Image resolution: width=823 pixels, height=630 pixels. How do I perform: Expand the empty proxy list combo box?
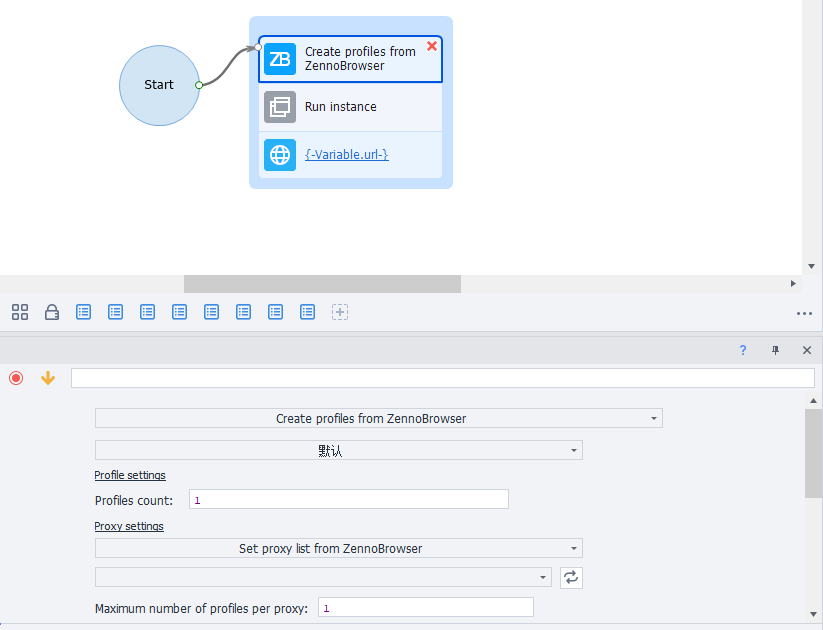[323, 577]
